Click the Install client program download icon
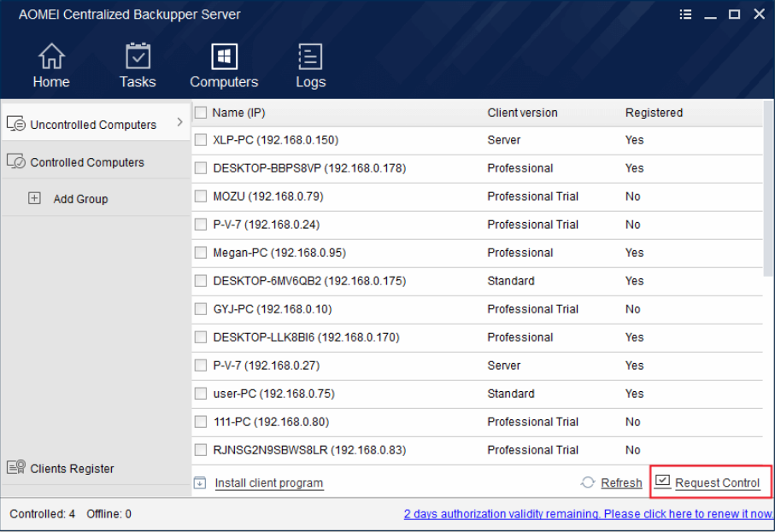This screenshot has height=532, width=775. point(200,482)
